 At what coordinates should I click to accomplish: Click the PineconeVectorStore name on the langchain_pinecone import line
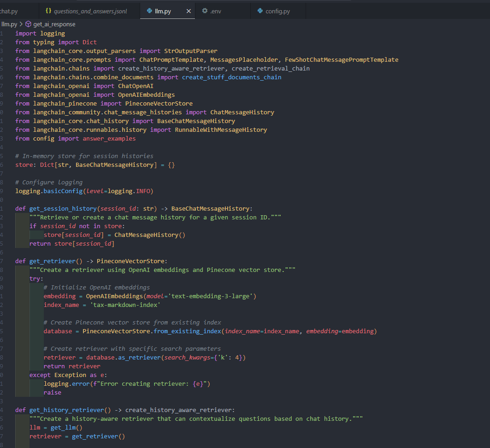pos(159,103)
